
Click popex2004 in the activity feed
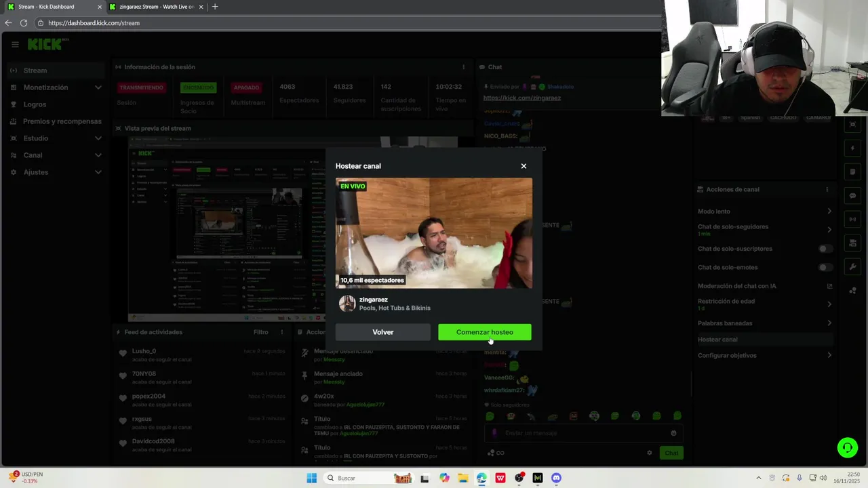tap(149, 396)
